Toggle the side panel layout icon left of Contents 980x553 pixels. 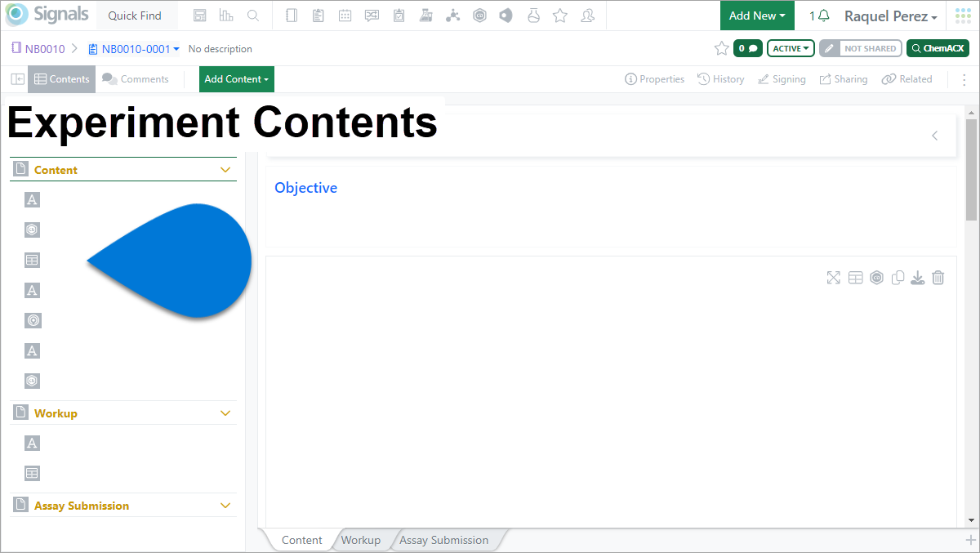coord(17,79)
